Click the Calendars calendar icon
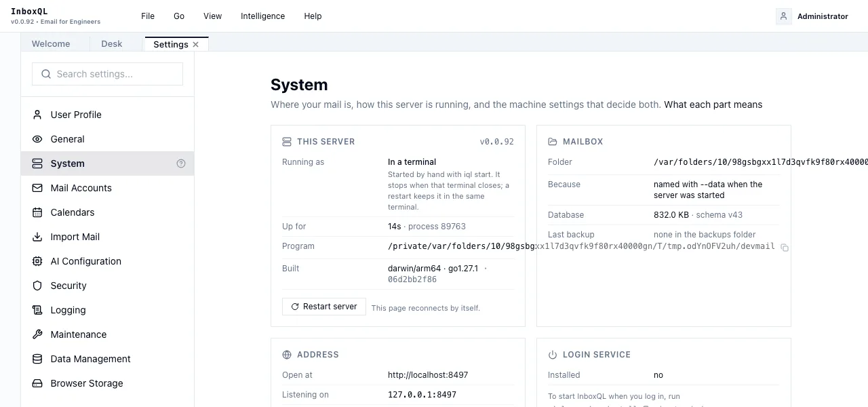The height and width of the screenshot is (407, 868). (37, 212)
